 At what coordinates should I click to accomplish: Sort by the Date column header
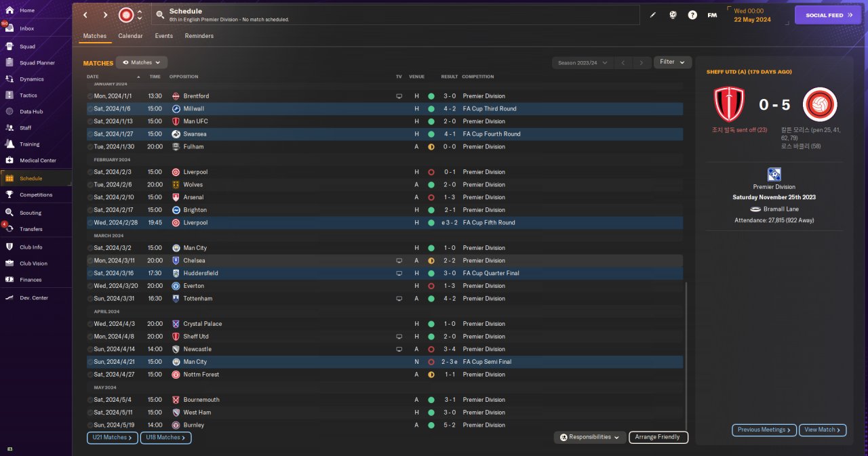(x=93, y=77)
